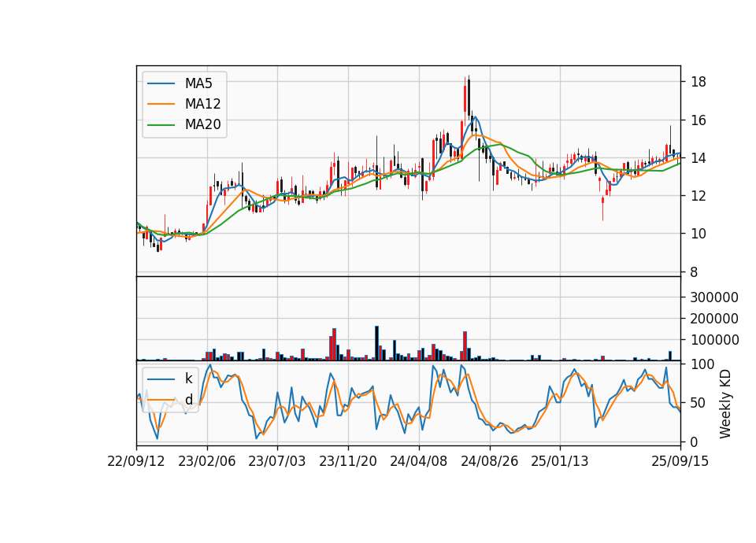Viewport: 756px width, 543px height.
Task: Click the price axis value 18
Action: [x=699, y=82]
